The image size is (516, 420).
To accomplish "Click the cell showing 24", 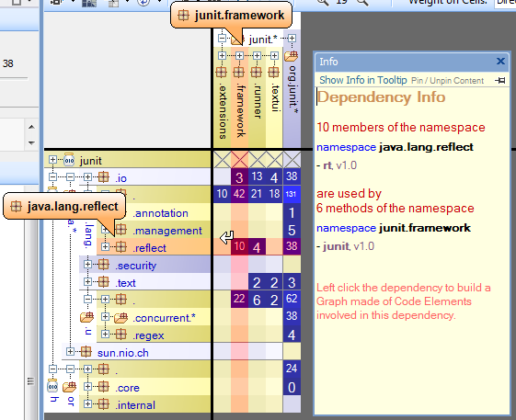I will (292, 369).
